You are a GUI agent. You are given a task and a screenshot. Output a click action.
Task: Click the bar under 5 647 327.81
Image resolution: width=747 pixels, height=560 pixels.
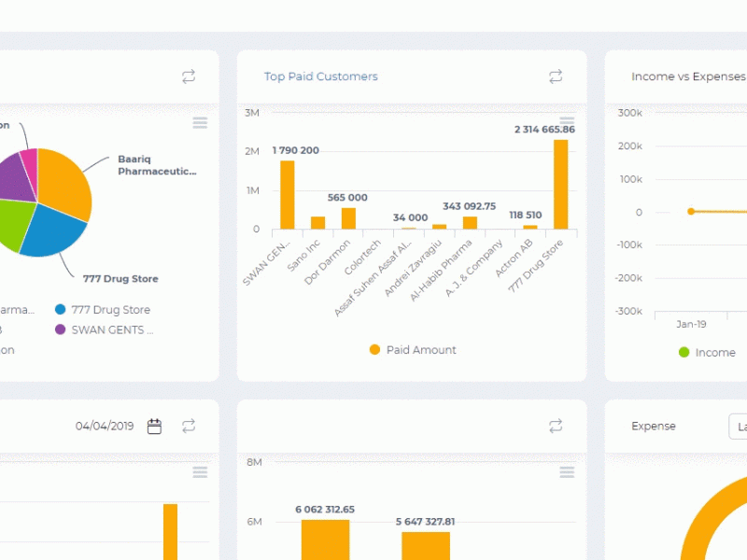(x=426, y=546)
